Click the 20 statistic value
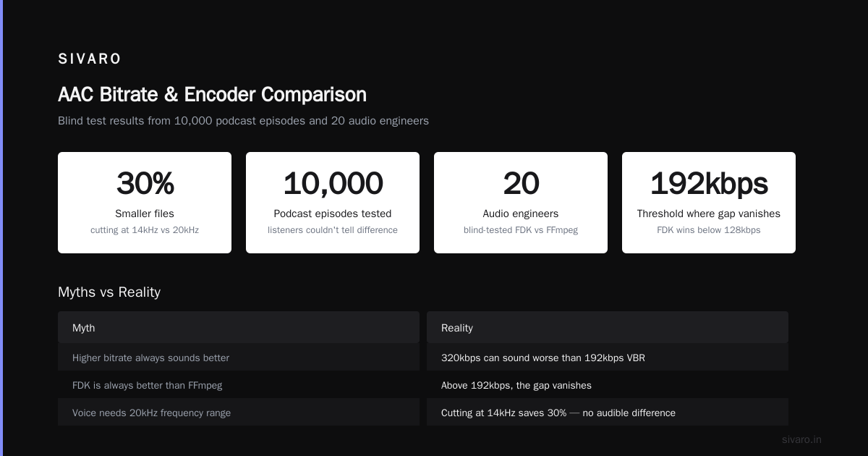The height and width of the screenshot is (456, 868). [x=521, y=184]
